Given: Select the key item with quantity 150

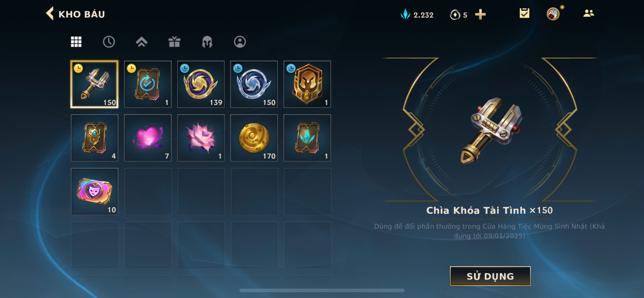Looking at the screenshot, I should click(94, 84).
